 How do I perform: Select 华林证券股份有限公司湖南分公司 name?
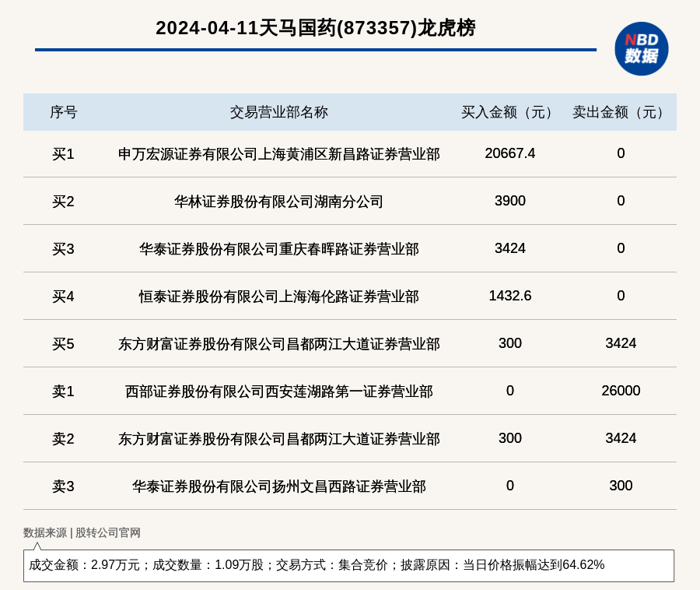click(x=279, y=202)
